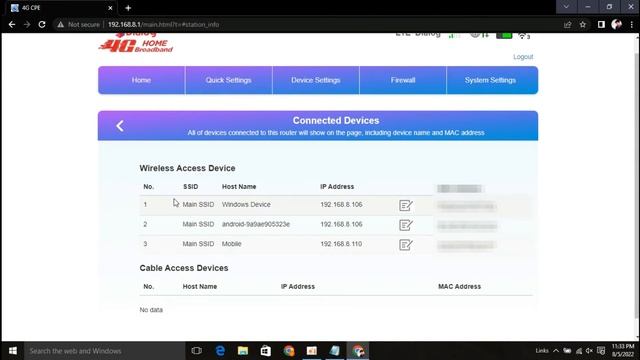This screenshot has height=360, width=640.
Task: Click the Cable Access Devices heading
Action: point(184,268)
